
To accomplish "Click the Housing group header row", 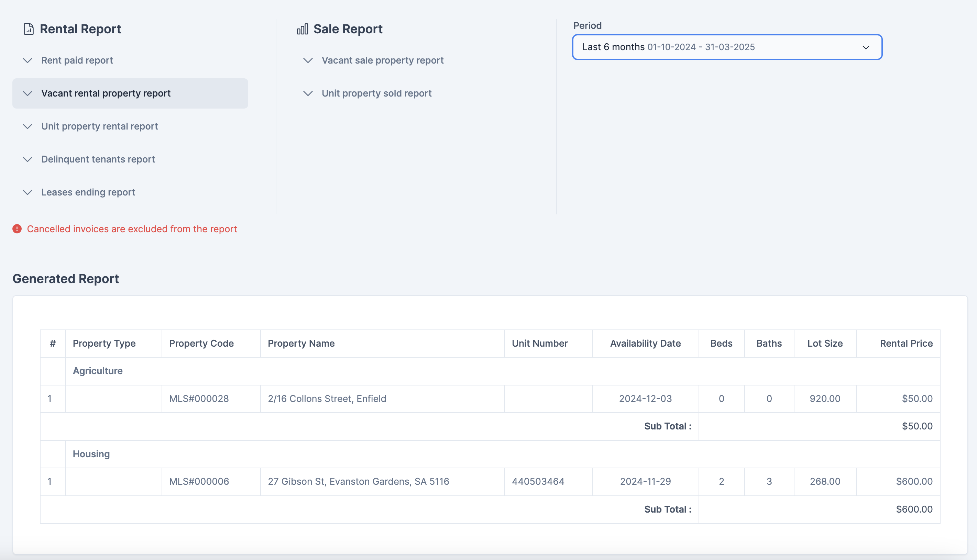I will pyautogui.click(x=91, y=454).
